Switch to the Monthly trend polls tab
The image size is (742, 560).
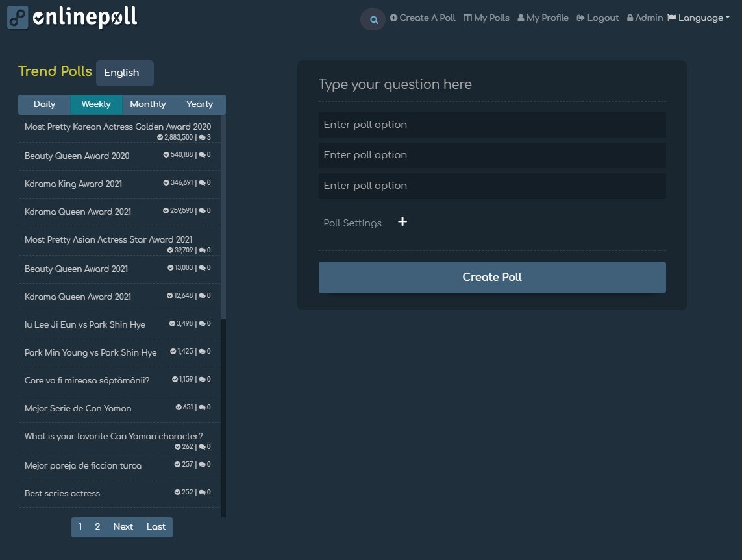pyautogui.click(x=147, y=104)
